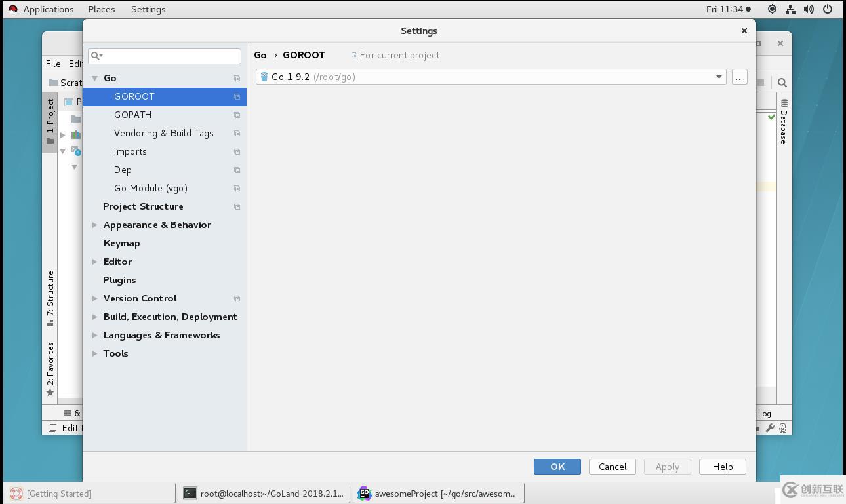846x504 pixels.
Task: Cancel the Settings dialog
Action: [x=613, y=467]
